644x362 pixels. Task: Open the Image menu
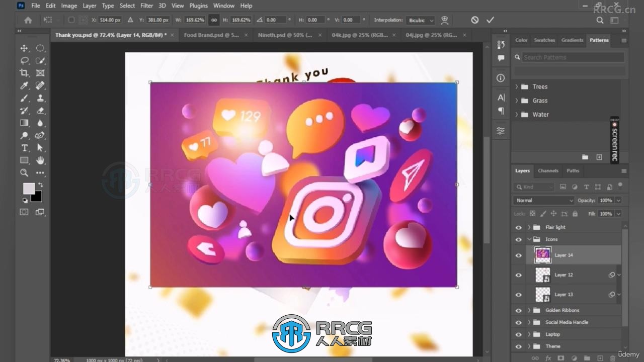69,6
